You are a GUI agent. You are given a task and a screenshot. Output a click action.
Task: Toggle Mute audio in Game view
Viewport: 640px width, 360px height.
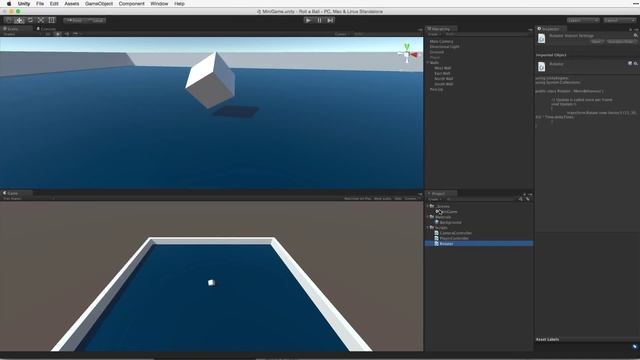click(x=382, y=199)
